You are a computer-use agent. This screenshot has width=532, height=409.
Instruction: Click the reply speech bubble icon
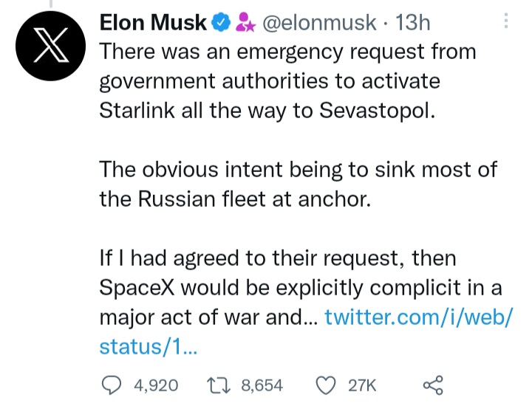pos(112,384)
